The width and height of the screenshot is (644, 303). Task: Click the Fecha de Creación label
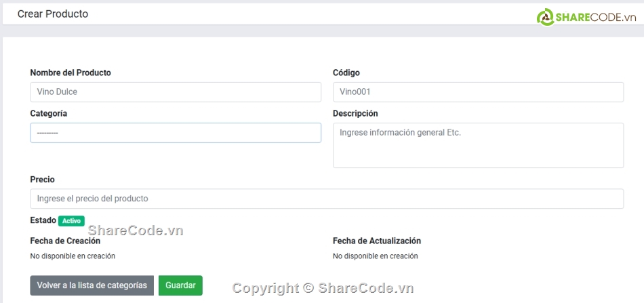pyautogui.click(x=65, y=241)
